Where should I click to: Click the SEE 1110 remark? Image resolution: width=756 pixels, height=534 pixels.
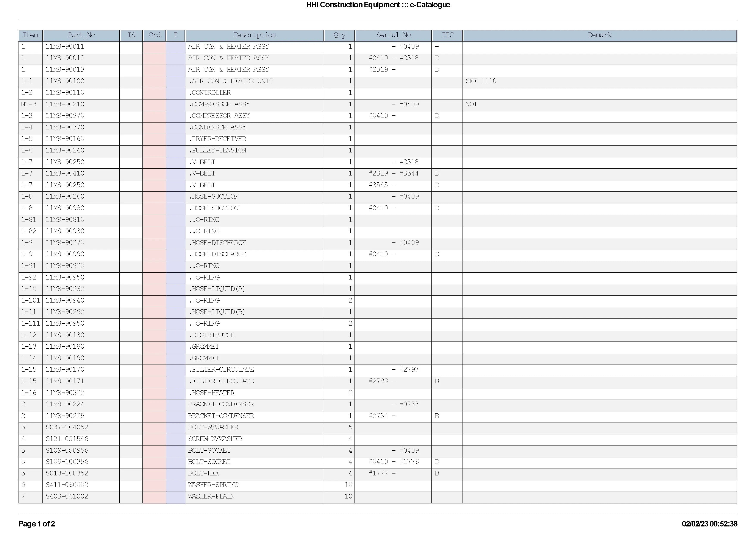481,81
